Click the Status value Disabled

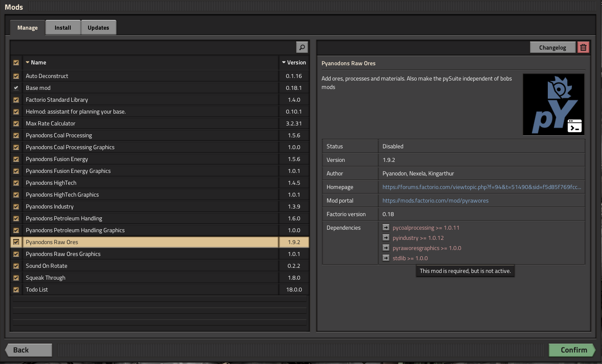tap(393, 146)
